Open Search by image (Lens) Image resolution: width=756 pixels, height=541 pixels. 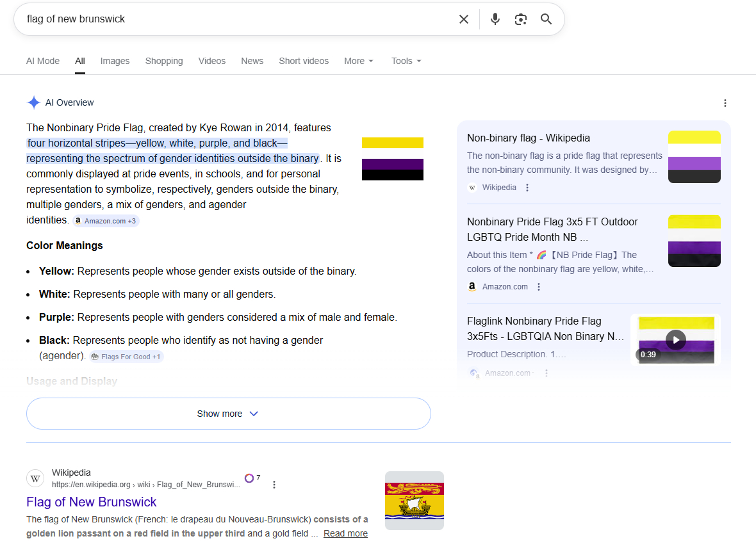[520, 19]
